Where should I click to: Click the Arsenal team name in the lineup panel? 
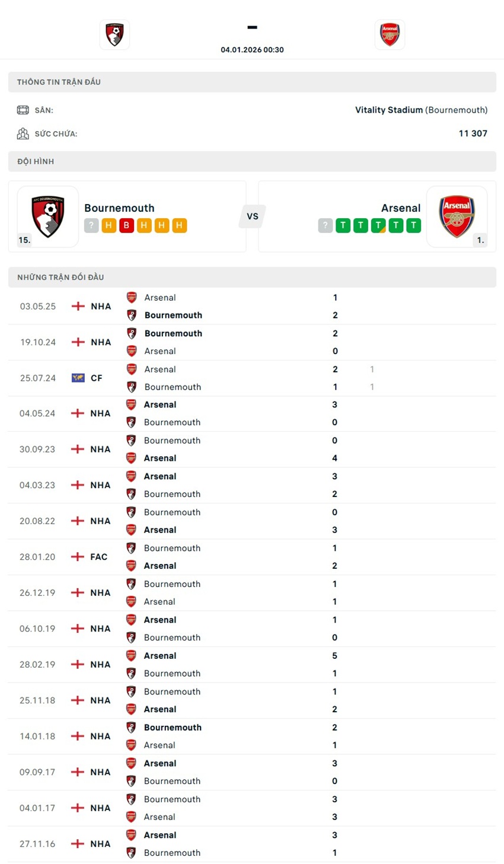pyautogui.click(x=400, y=208)
